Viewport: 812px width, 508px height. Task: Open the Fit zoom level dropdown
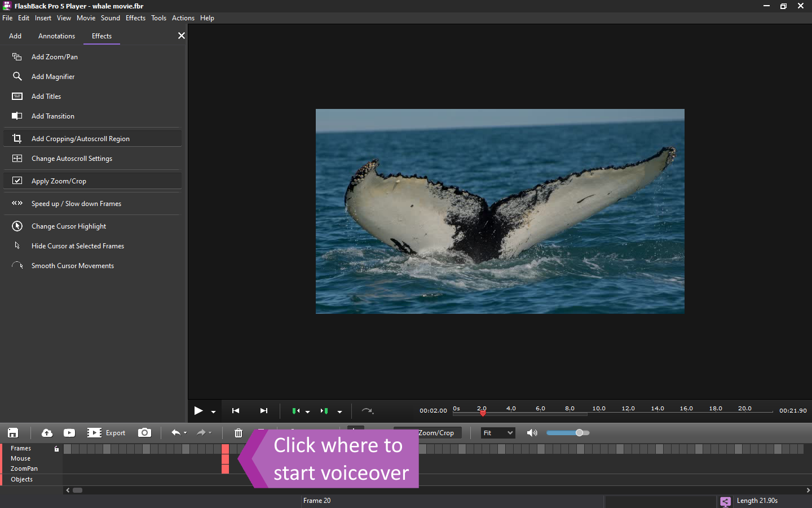[498, 433]
